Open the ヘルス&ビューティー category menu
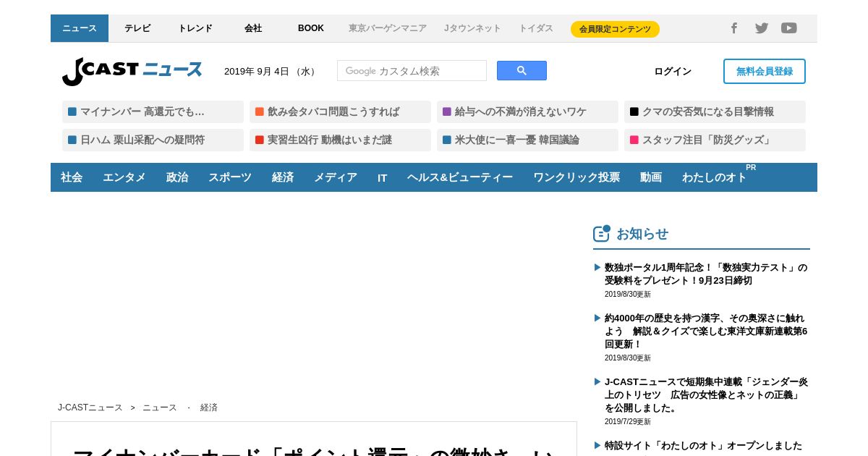Screen dimensions: 868x456 click(x=460, y=177)
